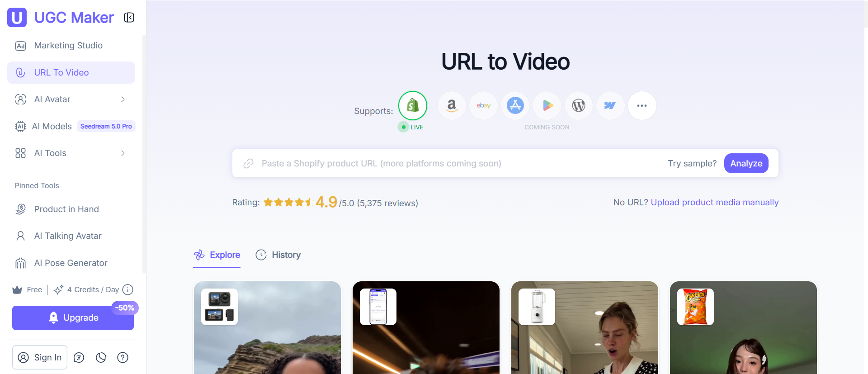Open the Product in Hand tool
This screenshot has width=868, height=374.
(x=71, y=209)
